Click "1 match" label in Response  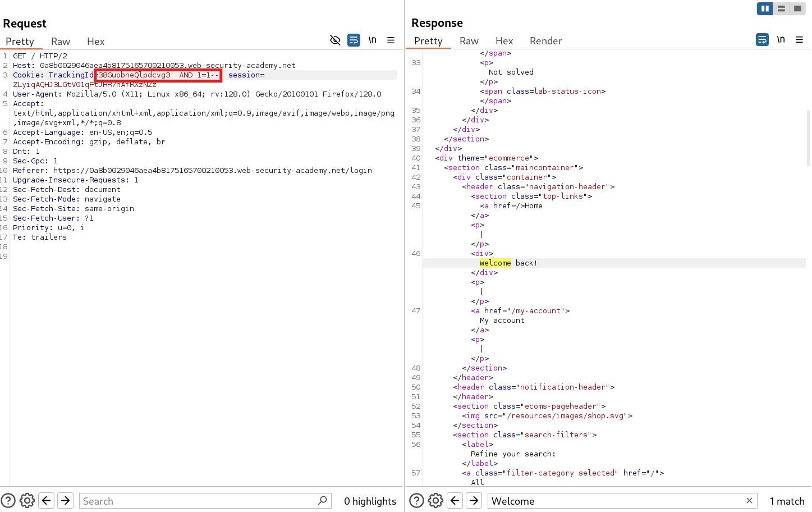[787, 501]
